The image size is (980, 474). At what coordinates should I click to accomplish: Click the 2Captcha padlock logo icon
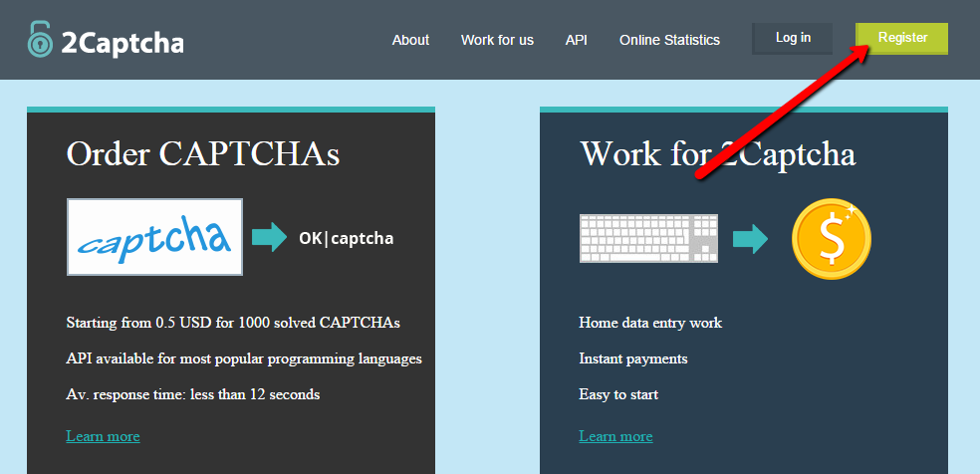click(x=41, y=39)
